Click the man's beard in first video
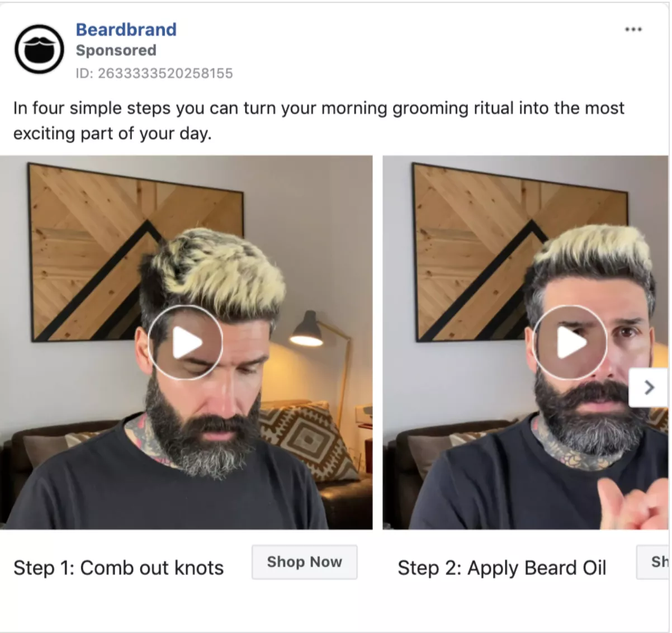 click(x=196, y=431)
